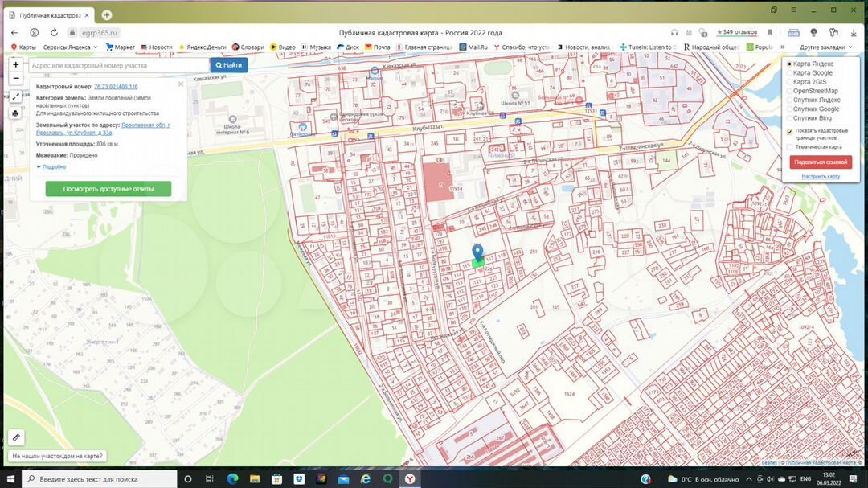The width and height of the screenshot is (868, 488).
Task: Click Посмотреть доступные отчеты button
Action: [108, 189]
